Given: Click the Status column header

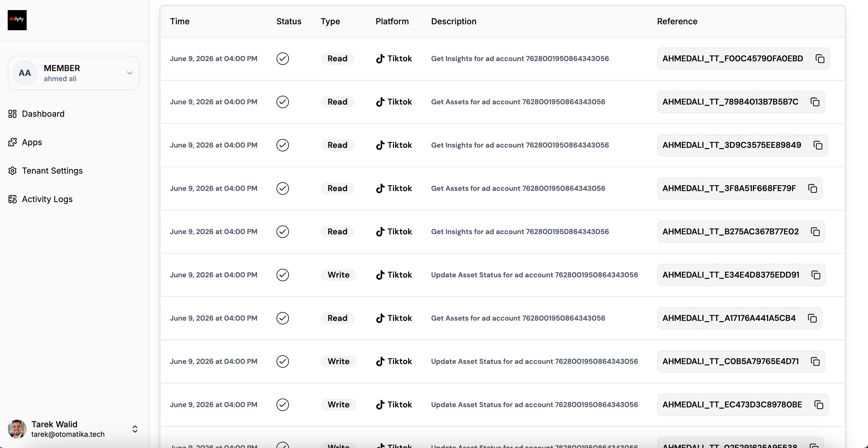Looking at the screenshot, I should click(x=289, y=21).
